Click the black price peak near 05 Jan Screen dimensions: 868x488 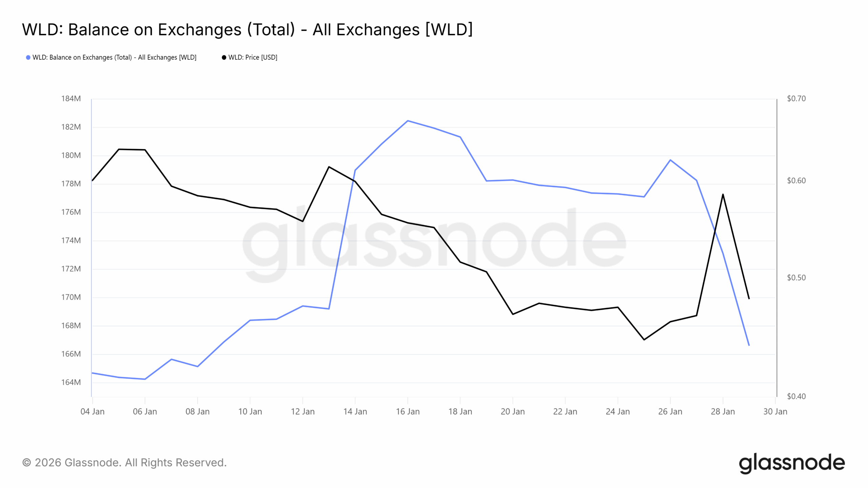tap(119, 149)
